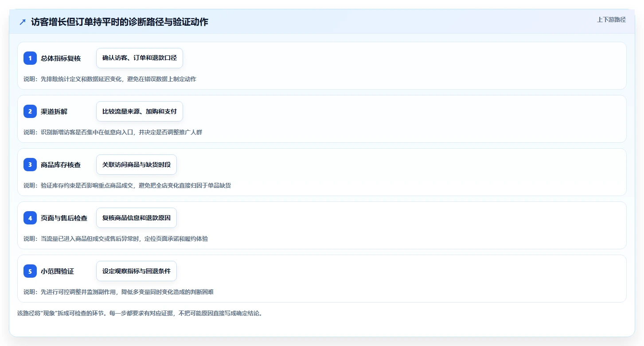Click the step 1 number badge

[x=30, y=58]
